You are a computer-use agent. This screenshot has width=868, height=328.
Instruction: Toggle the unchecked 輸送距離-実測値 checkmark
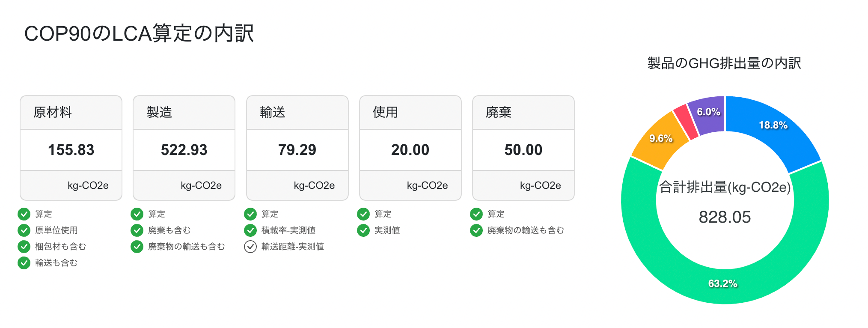point(250,247)
